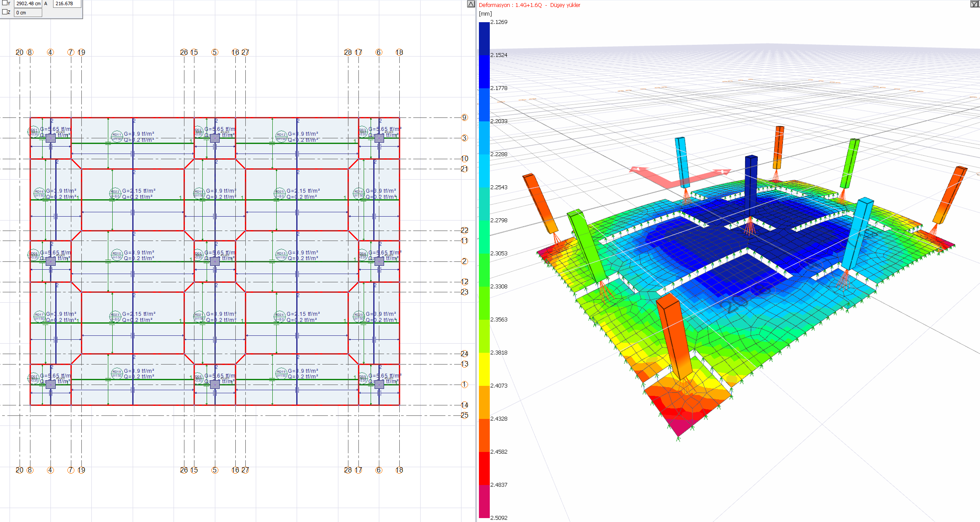Select the square column marker at axes 4 and 2
Screen dimensions: 980x522
[50, 261]
